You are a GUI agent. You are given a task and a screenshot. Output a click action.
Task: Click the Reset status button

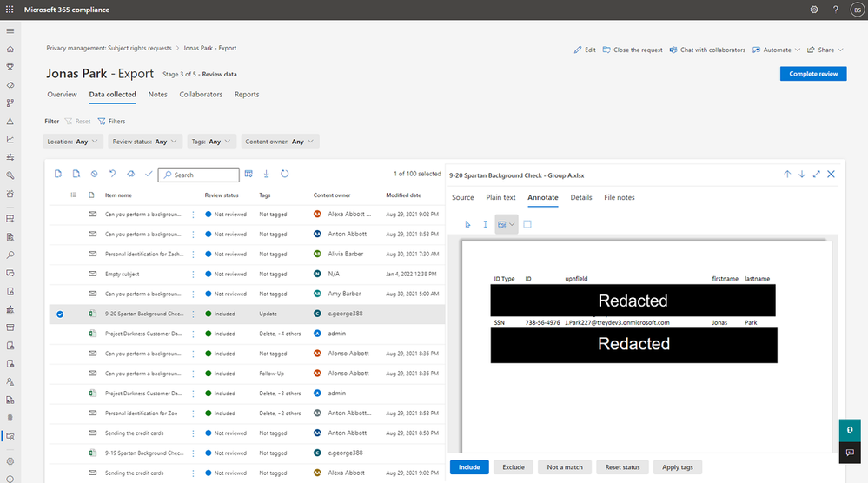click(622, 467)
